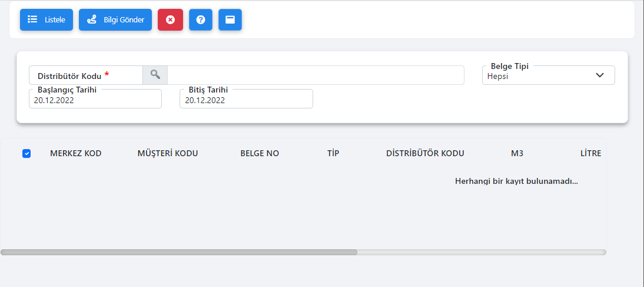Click the list icon on Listele button

pyautogui.click(x=32, y=19)
